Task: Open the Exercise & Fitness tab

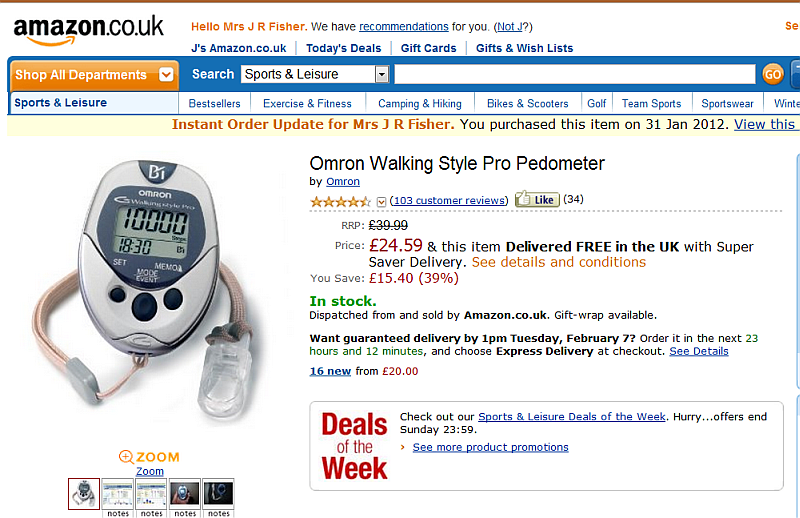Action: pyautogui.click(x=307, y=104)
